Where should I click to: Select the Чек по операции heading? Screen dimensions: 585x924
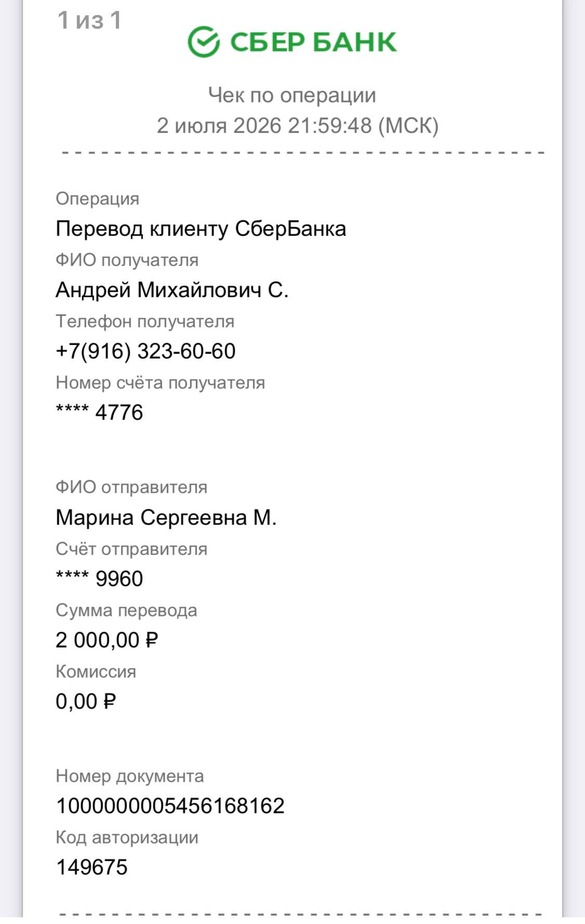pyautogui.click(x=292, y=95)
